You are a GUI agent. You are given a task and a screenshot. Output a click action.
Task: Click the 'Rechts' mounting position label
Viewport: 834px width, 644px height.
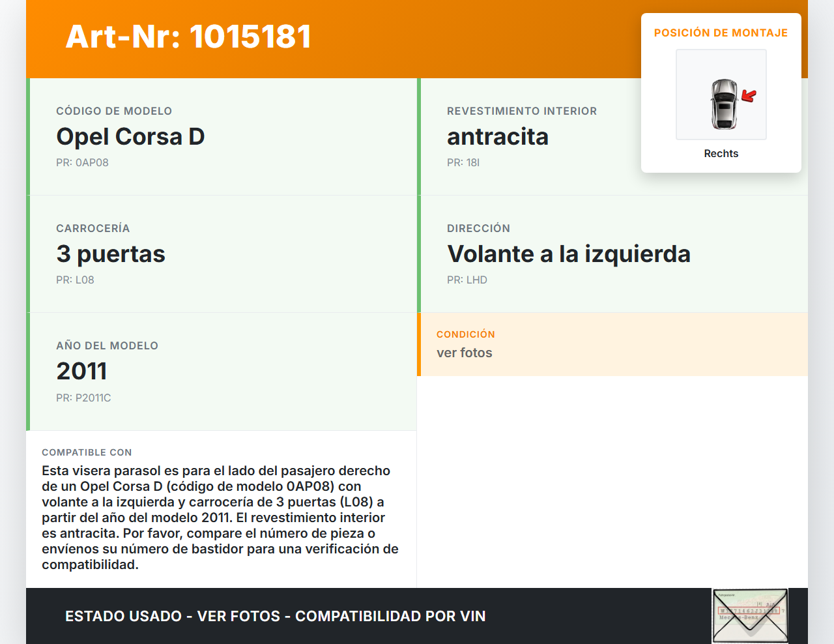721,154
